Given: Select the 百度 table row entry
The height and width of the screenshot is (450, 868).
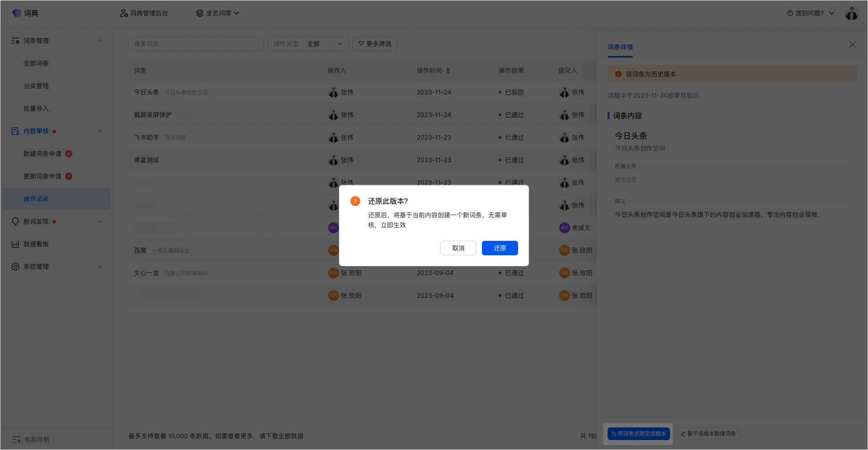Looking at the screenshot, I should tap(140, 250).
